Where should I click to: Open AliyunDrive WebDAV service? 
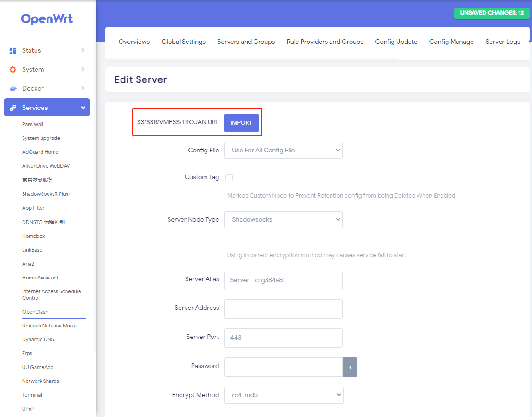click(x=46, y=166)
